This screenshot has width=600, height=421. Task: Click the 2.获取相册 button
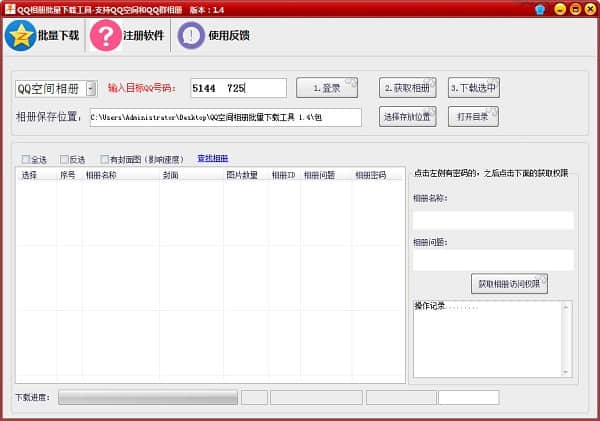(408, 88)
